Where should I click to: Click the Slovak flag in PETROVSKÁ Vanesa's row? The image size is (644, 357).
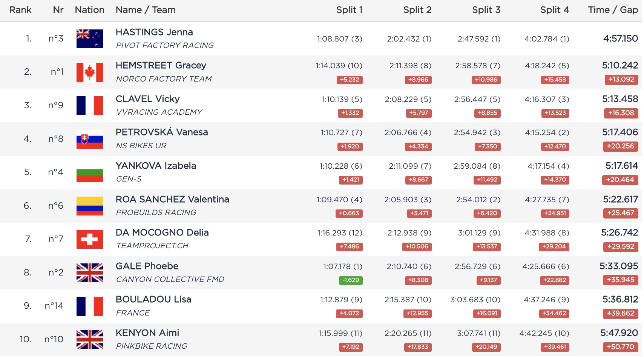tap(89, 139)
